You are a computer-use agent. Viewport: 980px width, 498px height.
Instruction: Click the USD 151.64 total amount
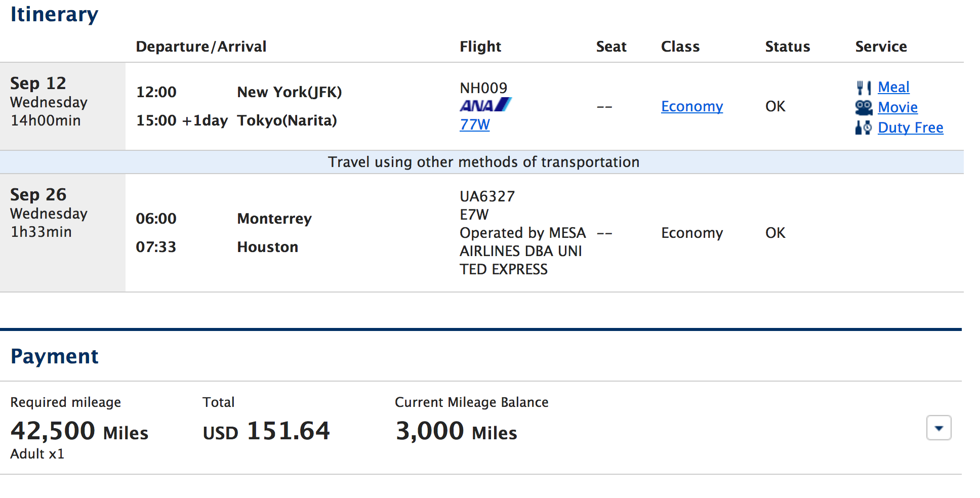(x=266, y=431)
